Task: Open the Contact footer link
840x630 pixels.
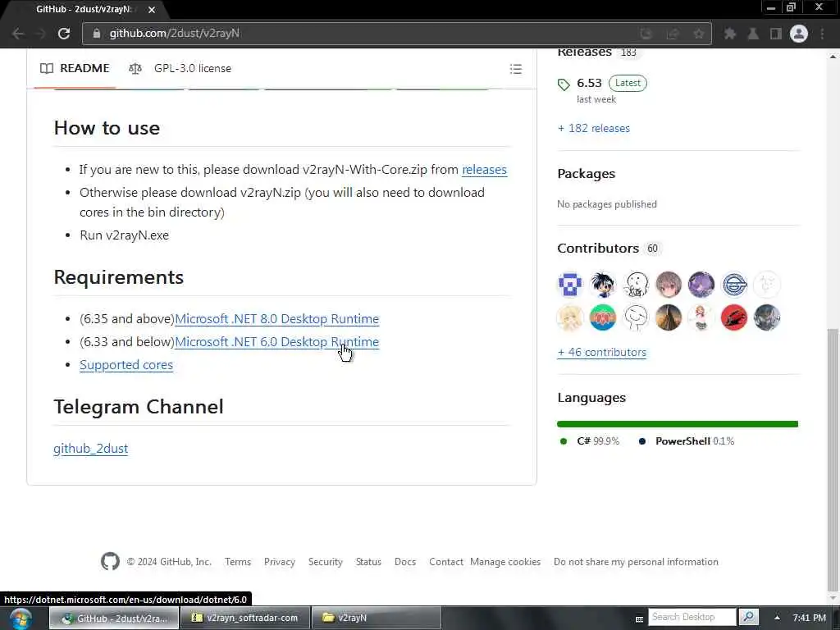Action: (x=445, y=561)
